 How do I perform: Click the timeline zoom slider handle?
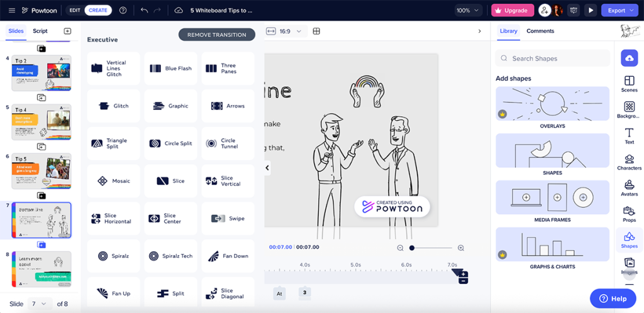pyautogui.click(x=411, y=248)
